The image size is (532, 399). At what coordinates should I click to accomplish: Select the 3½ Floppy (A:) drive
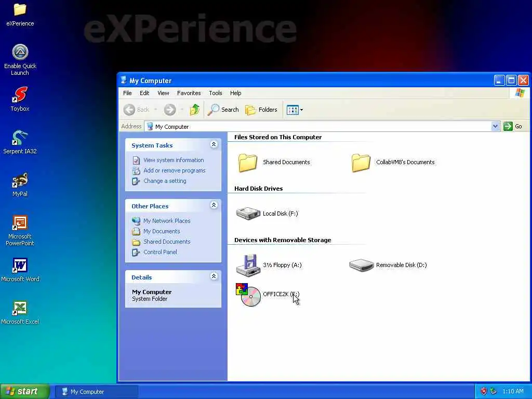coord(269,265)
